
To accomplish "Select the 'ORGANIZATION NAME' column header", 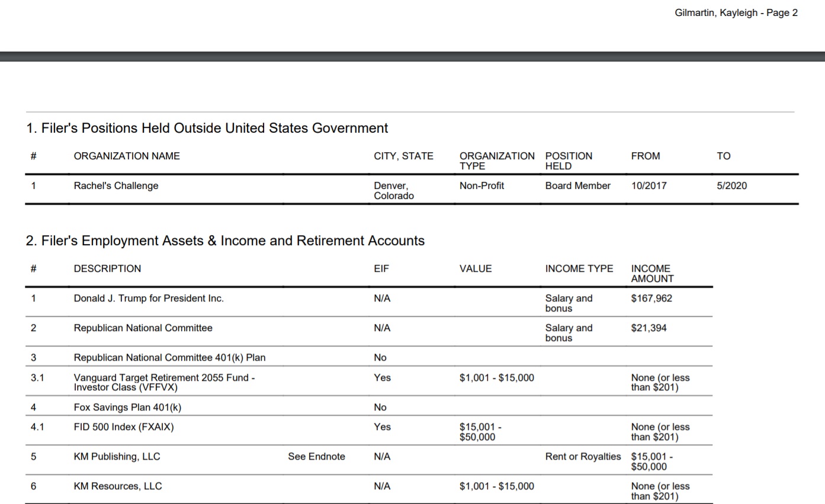I will click(x=127, y=156).
